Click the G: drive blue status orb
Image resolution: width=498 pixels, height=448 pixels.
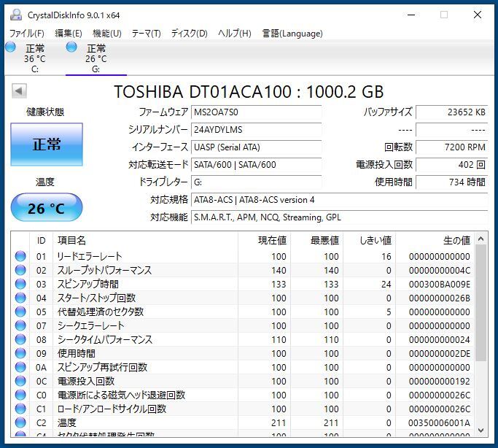tap(71, 47)
